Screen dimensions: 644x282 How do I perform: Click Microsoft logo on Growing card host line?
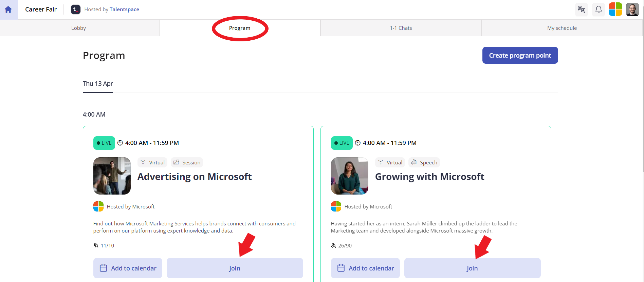336,206
